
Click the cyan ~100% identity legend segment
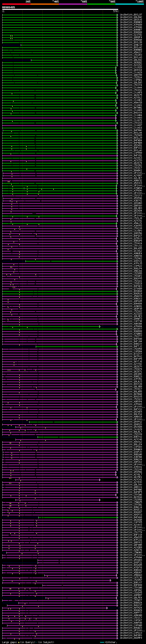click(130, 4)
